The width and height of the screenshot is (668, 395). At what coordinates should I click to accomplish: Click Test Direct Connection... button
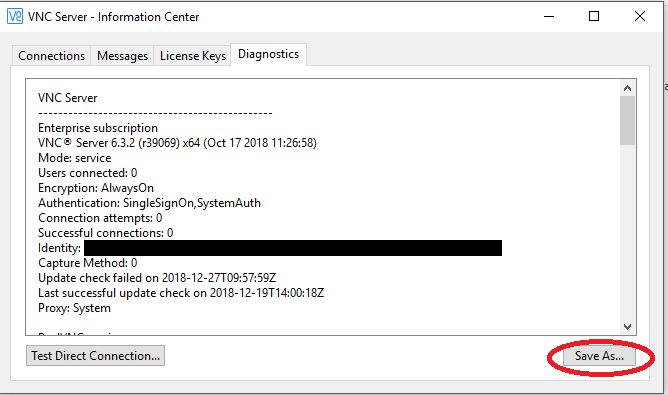(x=95, y=356)
